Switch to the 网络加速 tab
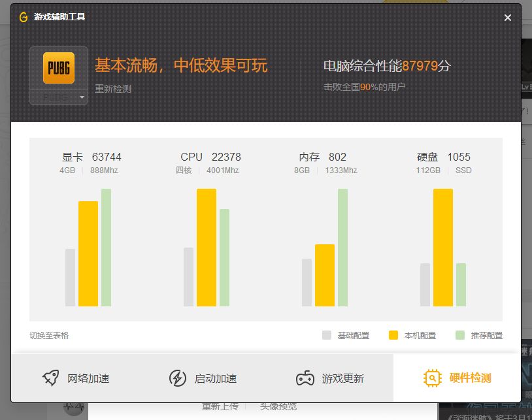Image resolution: width=532 pixels, height=420 pixels. pos(88,378)
